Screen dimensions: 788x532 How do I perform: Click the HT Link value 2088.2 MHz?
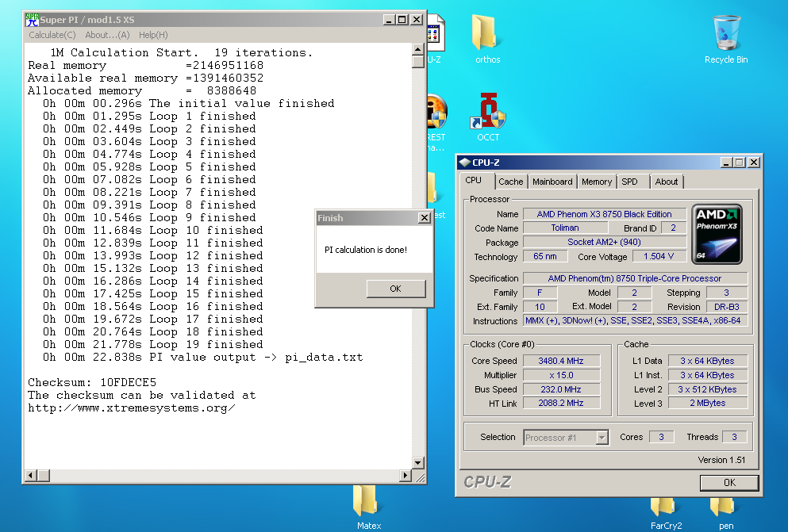561,403
